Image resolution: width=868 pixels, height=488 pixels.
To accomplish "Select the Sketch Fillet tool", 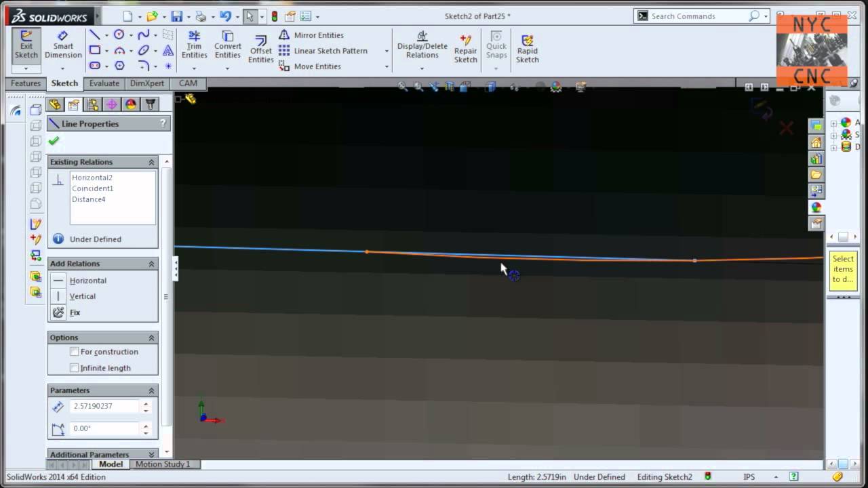I will coord(144,66).
